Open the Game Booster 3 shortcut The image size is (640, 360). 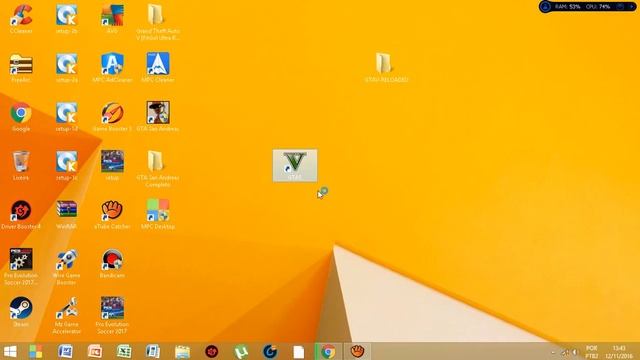[112, 116]
